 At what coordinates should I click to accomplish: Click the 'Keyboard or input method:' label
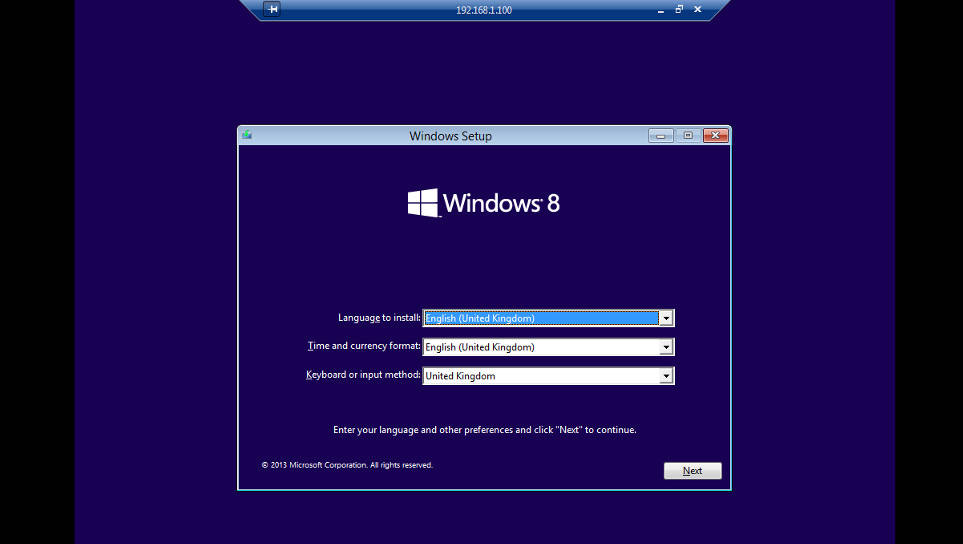[x=363, y=375]
